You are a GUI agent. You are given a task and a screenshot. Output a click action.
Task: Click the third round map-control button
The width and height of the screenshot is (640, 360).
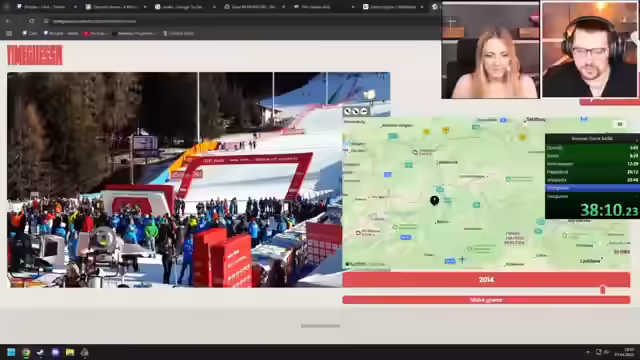pyautogui.click(x=364, y=111)
